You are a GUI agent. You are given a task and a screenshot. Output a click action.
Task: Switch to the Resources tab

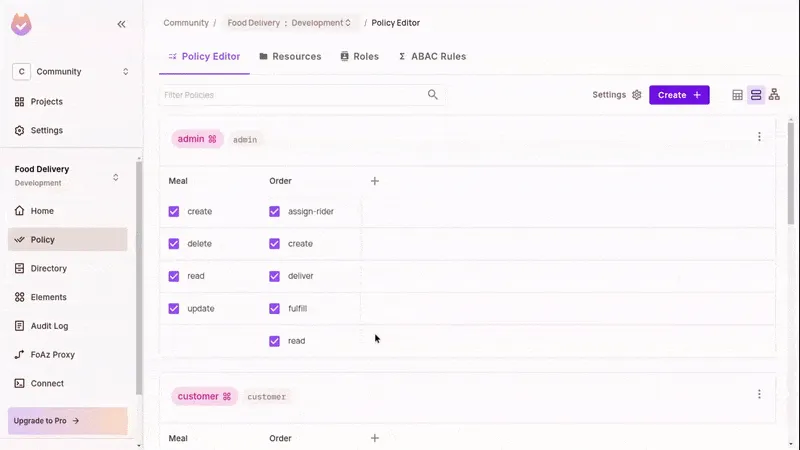(x=290, y=57)
